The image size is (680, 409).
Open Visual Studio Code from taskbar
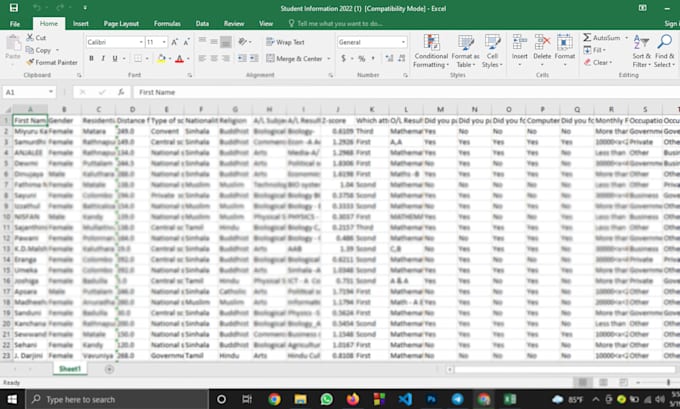405,399
